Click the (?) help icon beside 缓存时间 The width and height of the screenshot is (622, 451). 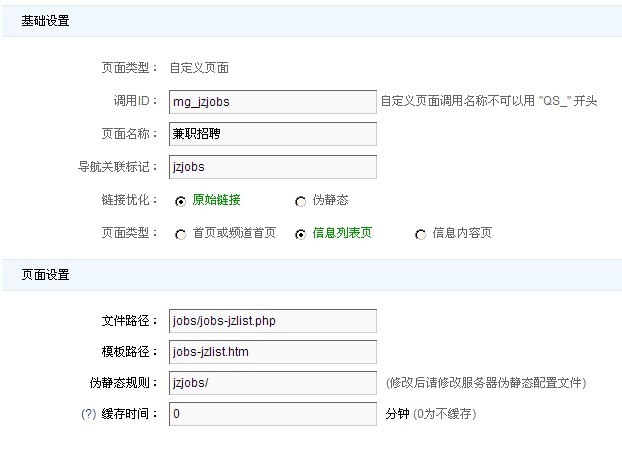pyautogui.click(x=88, y=413)
